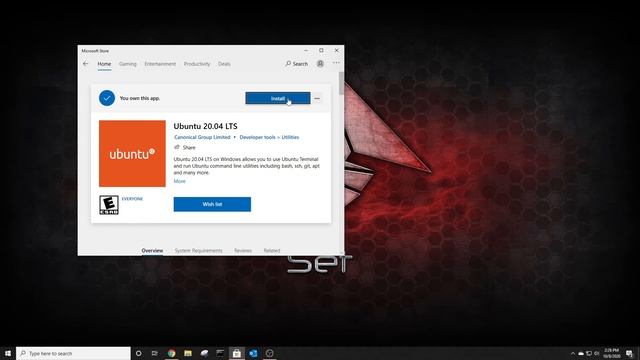Launch Chrome from the taskbar

coord(171,353)
